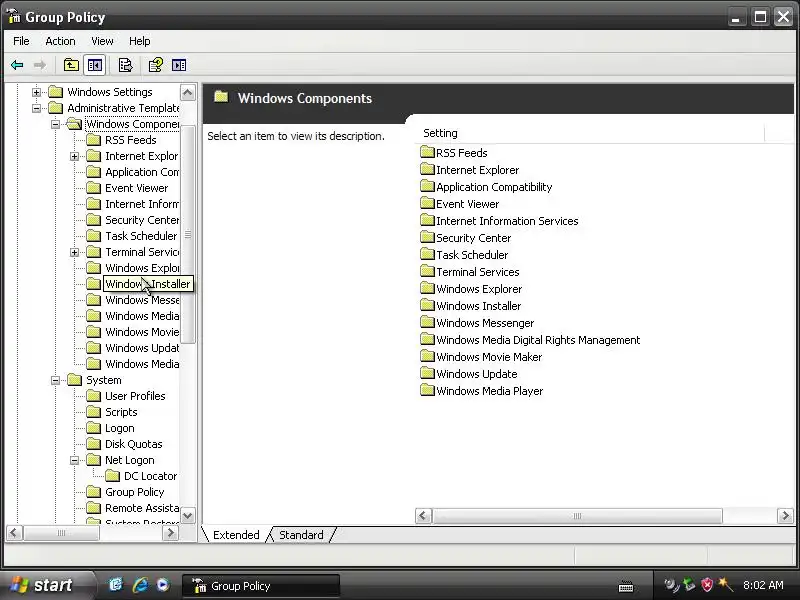
Task: Click Terminal Services in Setting list
Action: (478, 272)
